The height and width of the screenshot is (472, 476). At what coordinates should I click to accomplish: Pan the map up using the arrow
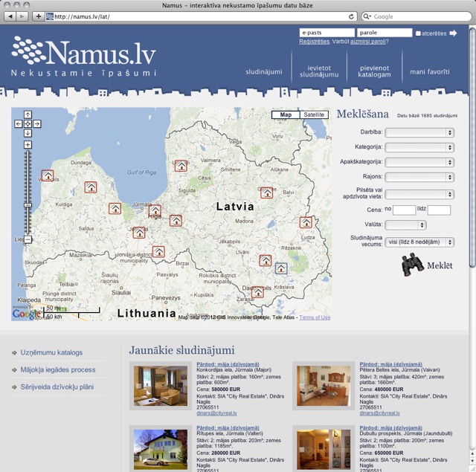point(28,114)
